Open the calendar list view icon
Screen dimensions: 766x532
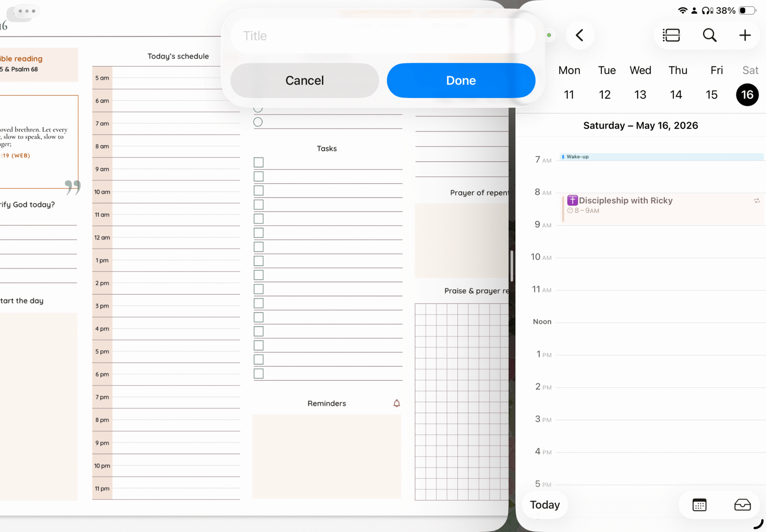click(671, 35)
